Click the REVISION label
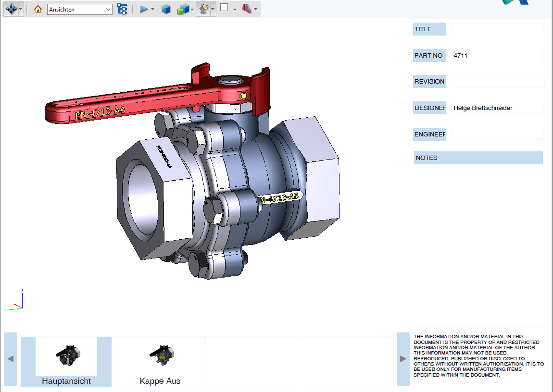The height and width of the screenshot is (392, 553). pyautogui.click(x=429, y=81)
